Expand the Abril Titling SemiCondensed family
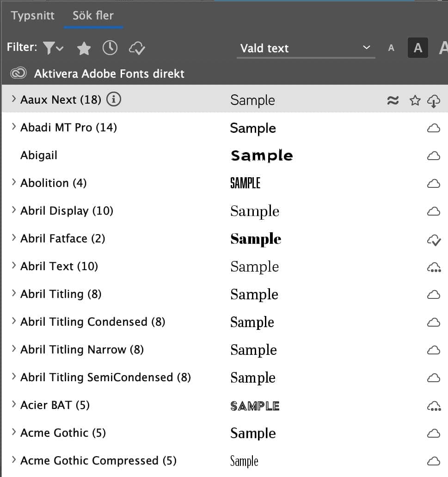Viewport: 448px width, 477px height. pos(14,376)
